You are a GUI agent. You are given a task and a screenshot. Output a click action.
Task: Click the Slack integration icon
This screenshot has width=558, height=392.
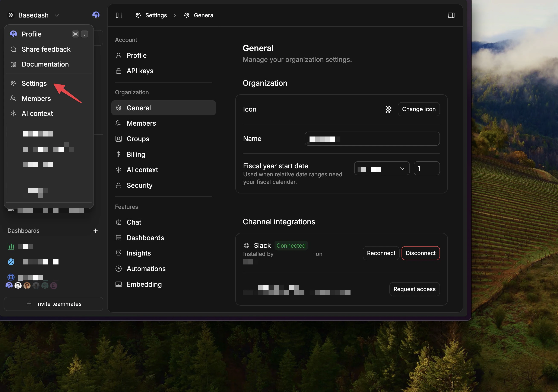[246, 245]
